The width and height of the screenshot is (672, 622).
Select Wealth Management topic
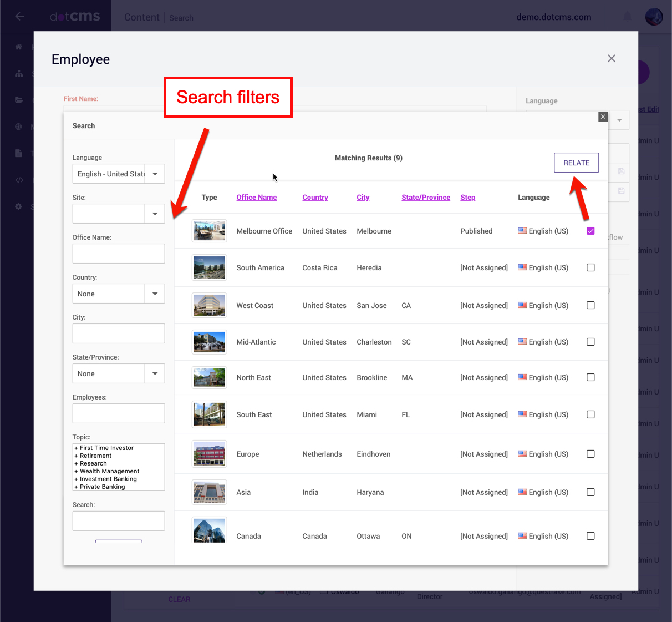point(109,471)
